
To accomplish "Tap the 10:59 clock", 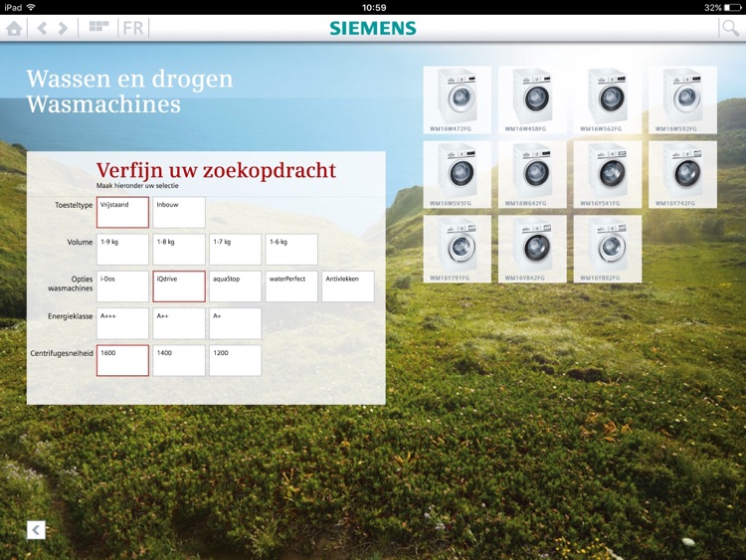I will coord(374,8).
